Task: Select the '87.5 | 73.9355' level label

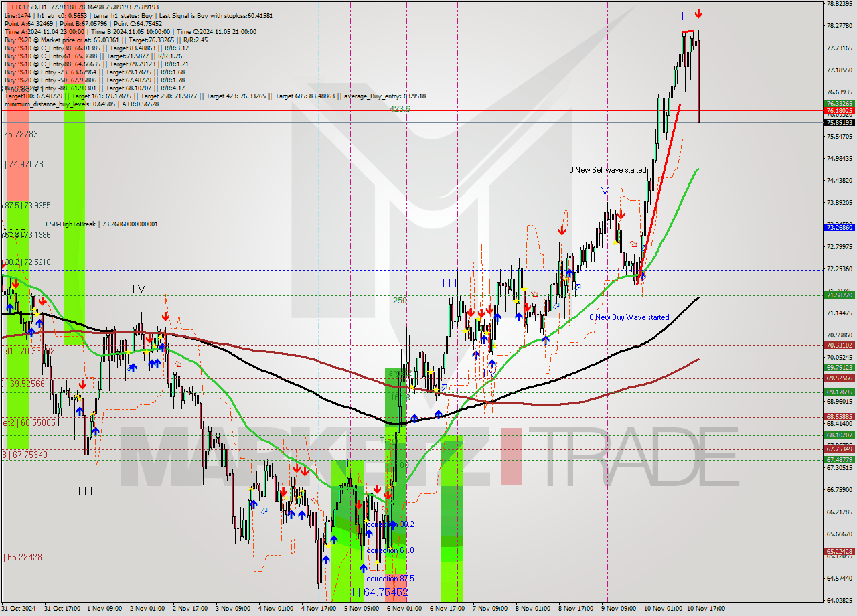Action: coord(27,206)
